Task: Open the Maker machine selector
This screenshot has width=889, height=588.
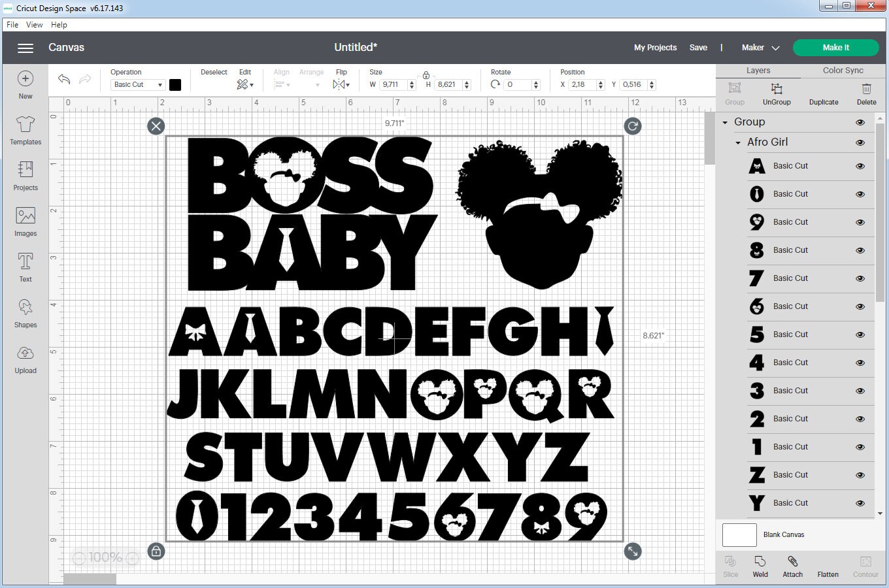Action: pyautogui.click(x=760, y=47)
